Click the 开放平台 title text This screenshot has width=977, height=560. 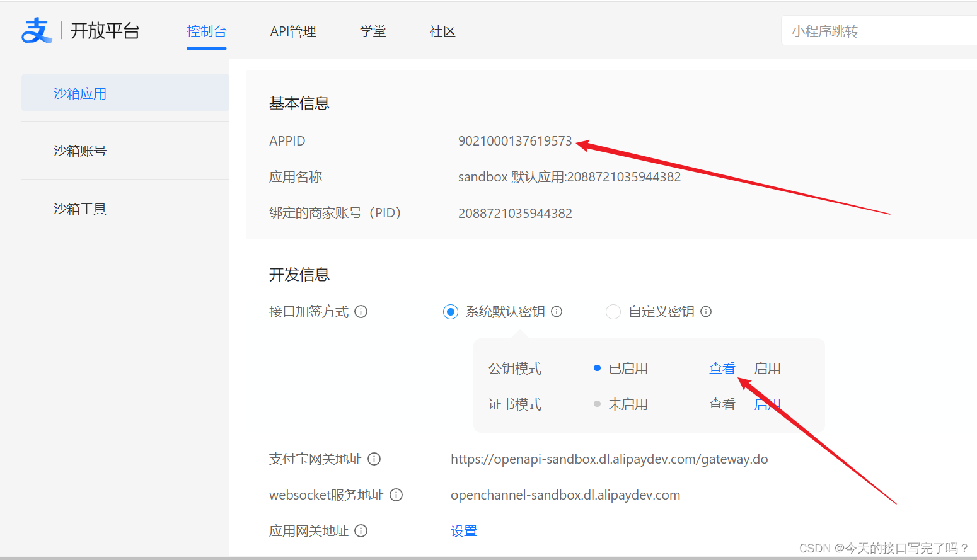click(105, 30)
